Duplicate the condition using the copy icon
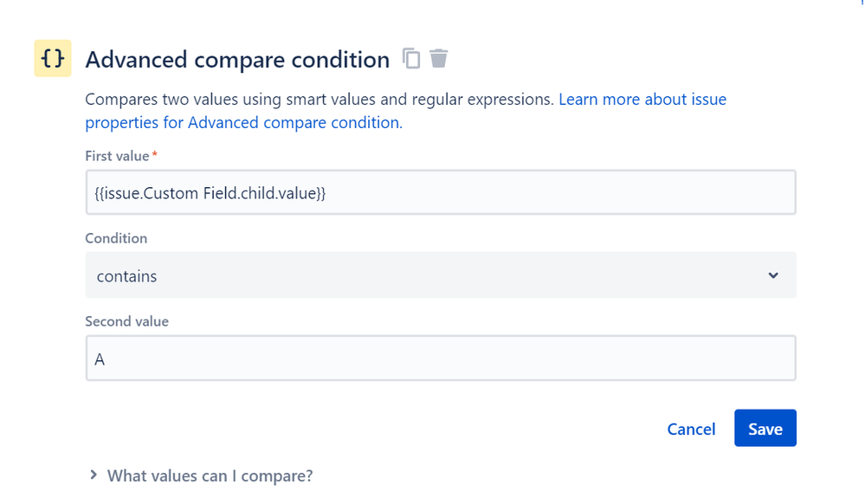Image resolution: width=865 pixels, height=504 pixels. tap(411, 59)
